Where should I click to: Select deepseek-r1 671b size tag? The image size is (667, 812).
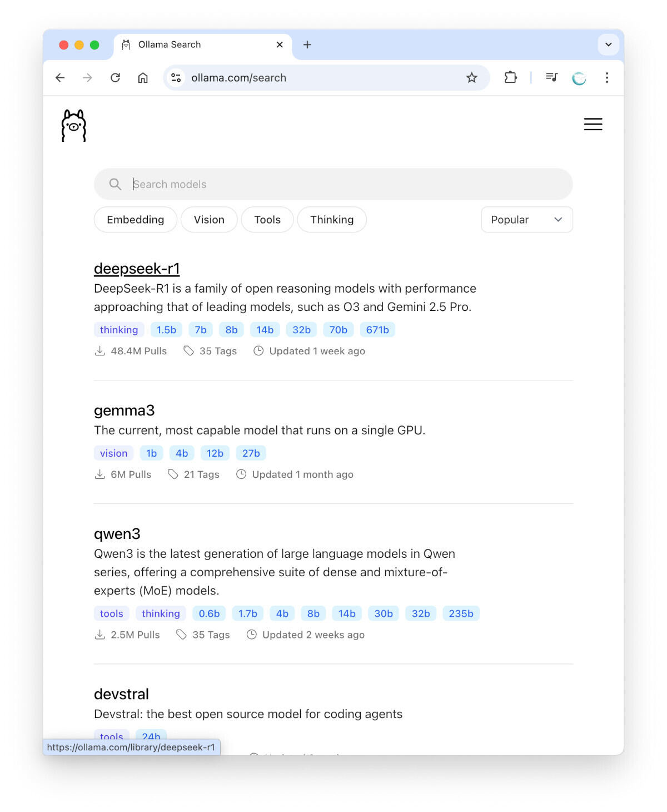[x=377, y=330]
